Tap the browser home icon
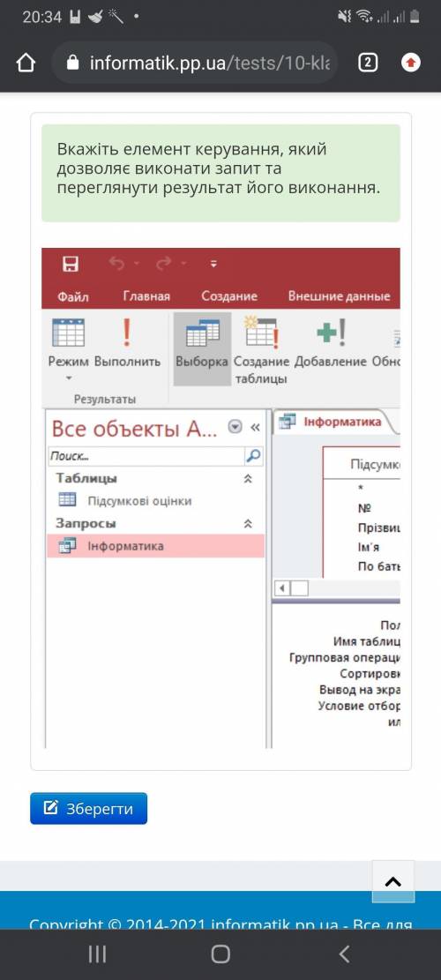 point(26,63)
